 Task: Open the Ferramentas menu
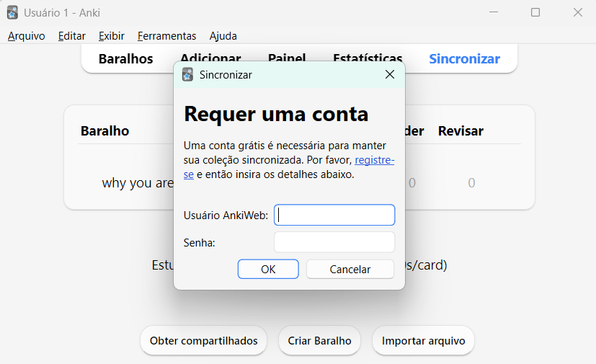[167, 36]
